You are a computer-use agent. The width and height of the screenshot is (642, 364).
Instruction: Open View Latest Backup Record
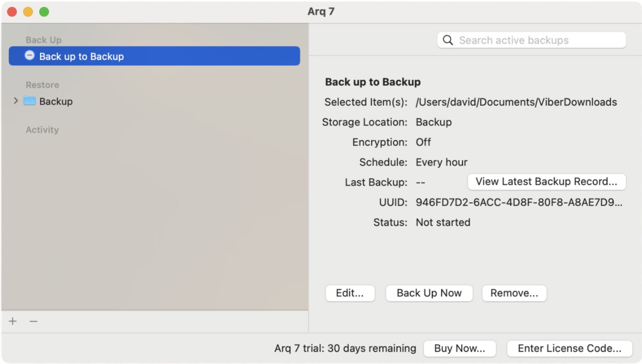pos(546,182)
